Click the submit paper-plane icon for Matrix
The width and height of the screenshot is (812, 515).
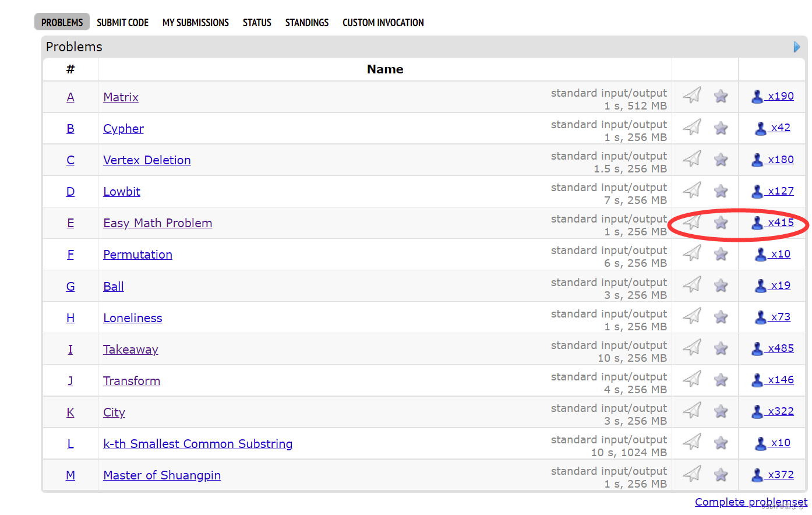click(x=691, y=95)
